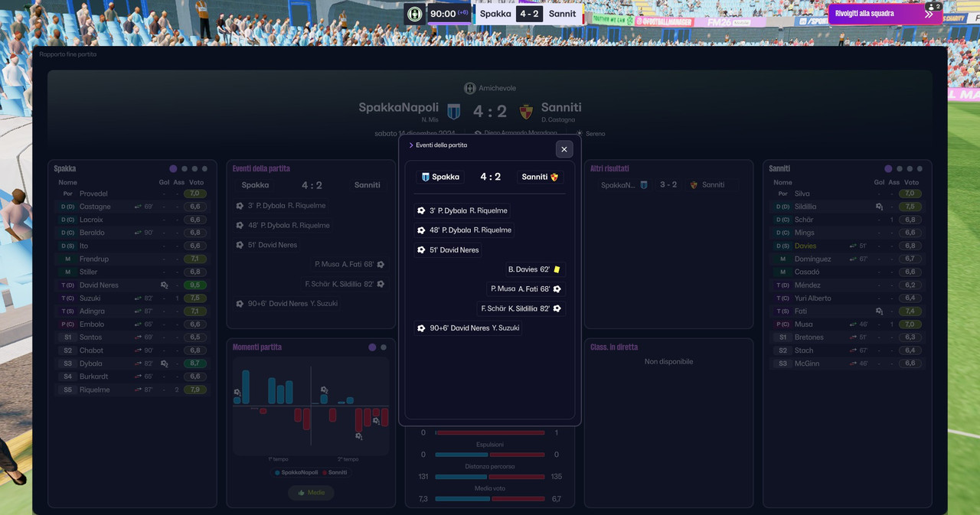Viewport: 980px width, 515px height.
Task: Expand the Eventi della partita chevron in popup
Action: tap(411, 145)
